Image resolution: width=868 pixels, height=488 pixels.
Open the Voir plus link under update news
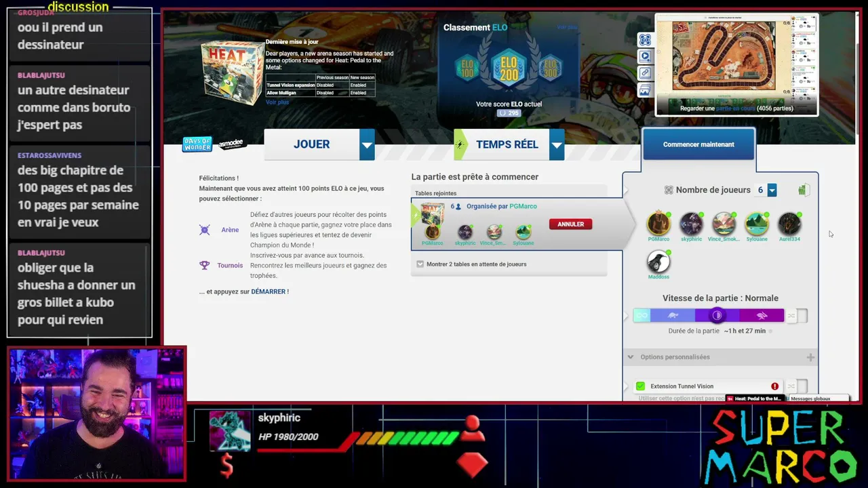click(x=277, y=102)
